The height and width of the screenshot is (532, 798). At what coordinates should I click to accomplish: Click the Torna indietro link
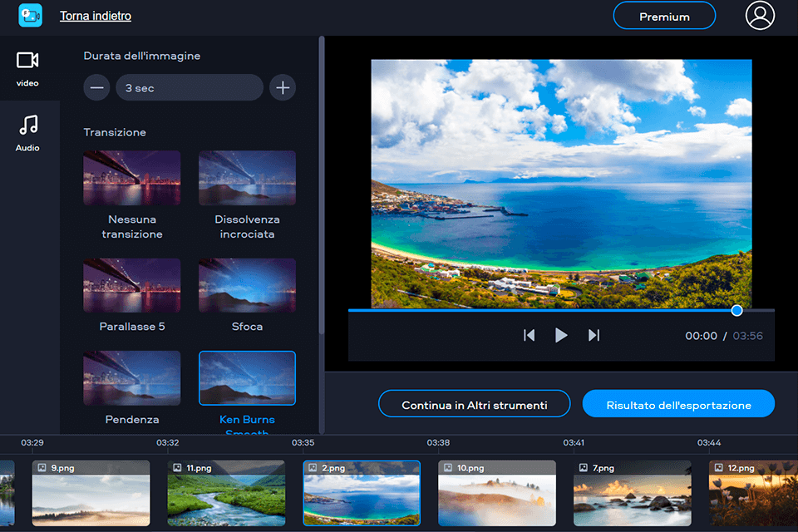95,16
